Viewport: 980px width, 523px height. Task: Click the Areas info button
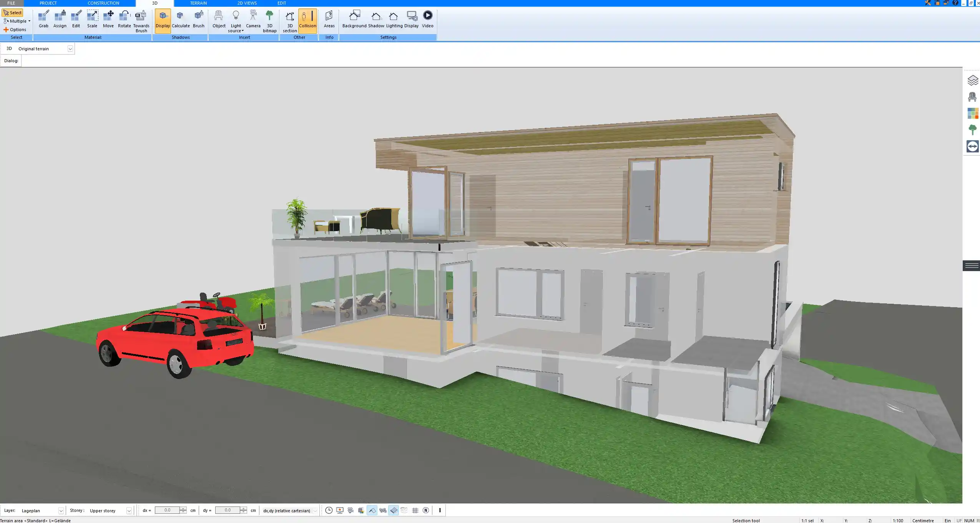[329, 18]
